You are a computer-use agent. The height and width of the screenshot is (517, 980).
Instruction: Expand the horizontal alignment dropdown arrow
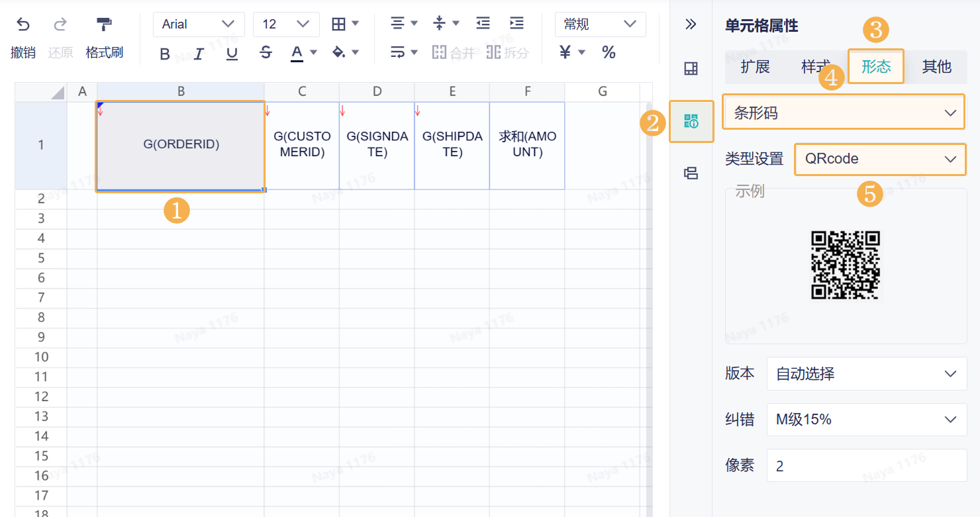click(x=414, y=24)
